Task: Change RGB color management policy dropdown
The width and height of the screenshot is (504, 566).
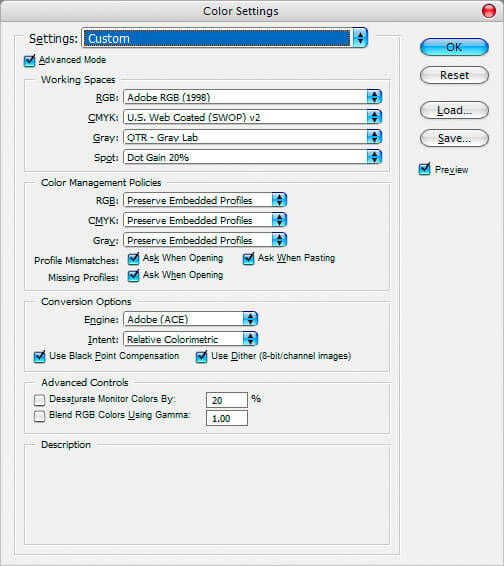Action: (205, 200)
